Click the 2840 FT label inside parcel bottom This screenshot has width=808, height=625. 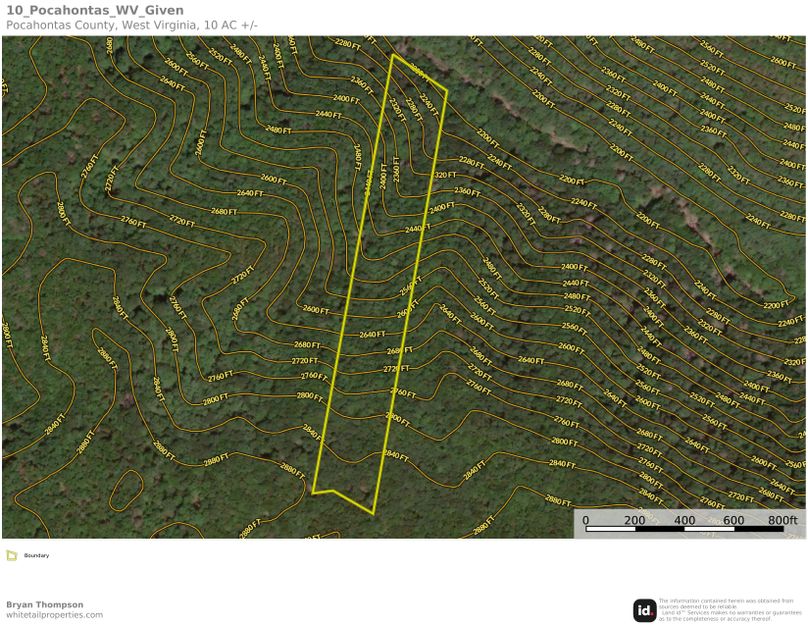coord(396,455)
